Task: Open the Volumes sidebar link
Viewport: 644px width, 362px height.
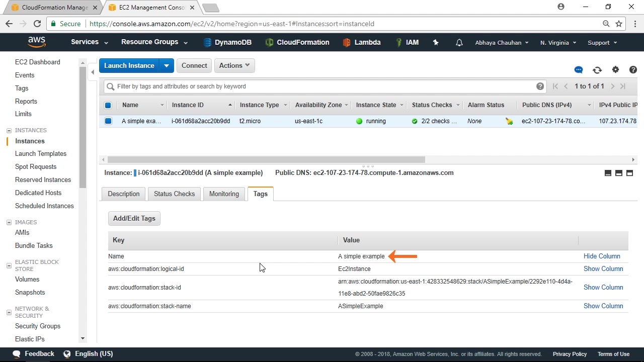Action: tap(27, 280)
